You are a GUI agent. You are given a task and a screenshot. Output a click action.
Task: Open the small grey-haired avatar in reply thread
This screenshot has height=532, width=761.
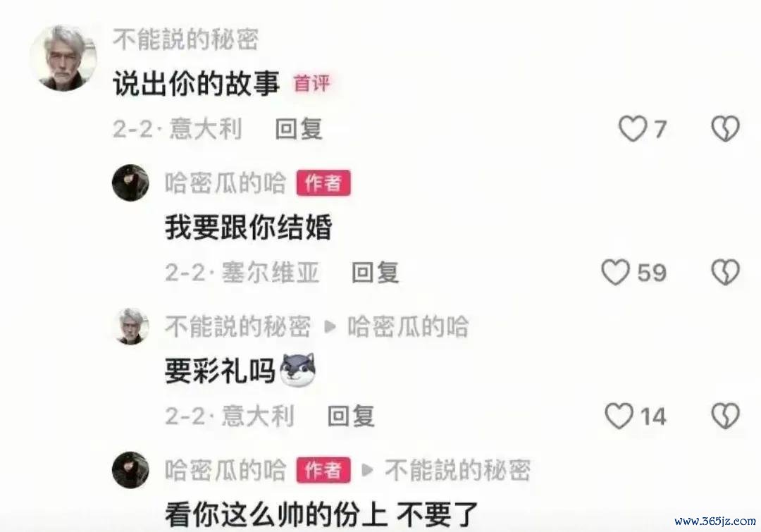click(x=132, y=327)
